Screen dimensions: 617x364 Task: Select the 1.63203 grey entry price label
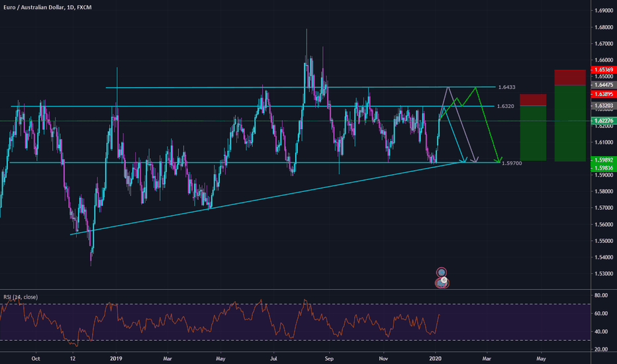click(x=604, y=106)
